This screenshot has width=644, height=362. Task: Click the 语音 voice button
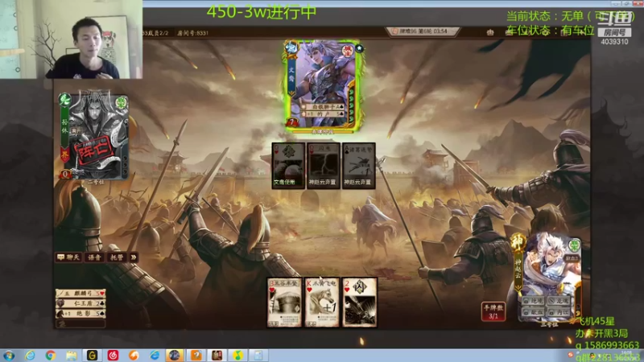94,257
